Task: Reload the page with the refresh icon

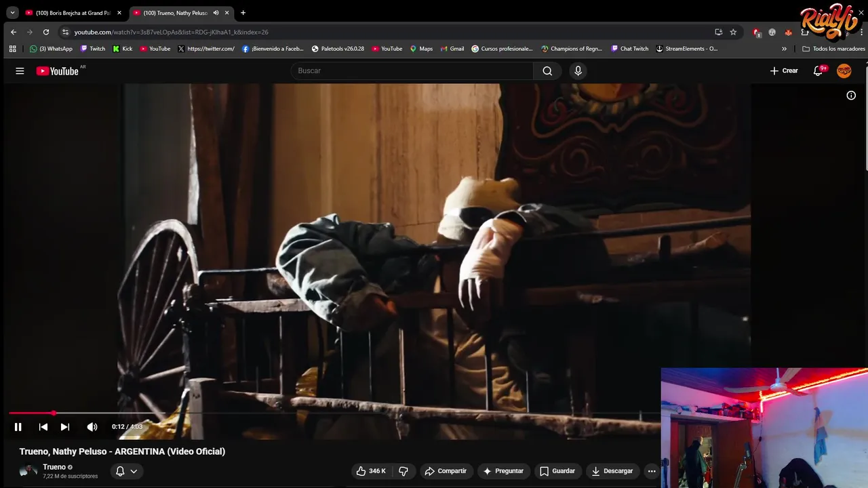Action: (46, 32)
